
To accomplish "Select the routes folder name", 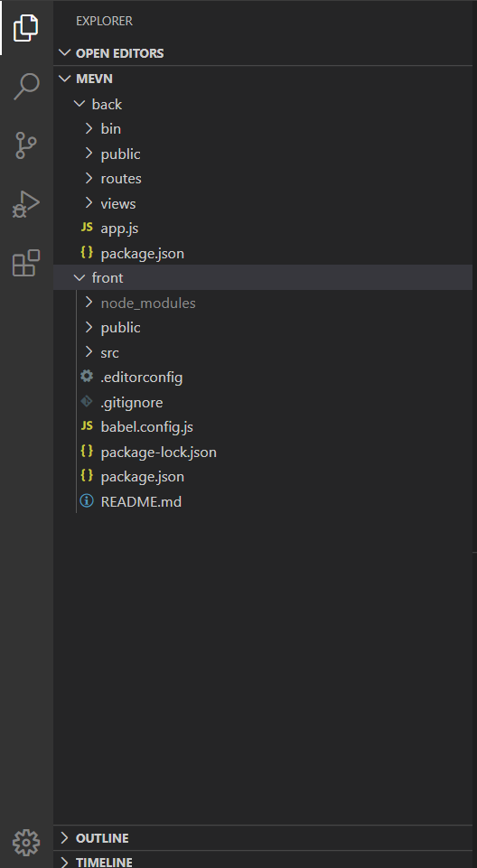I will click(121, 178).
